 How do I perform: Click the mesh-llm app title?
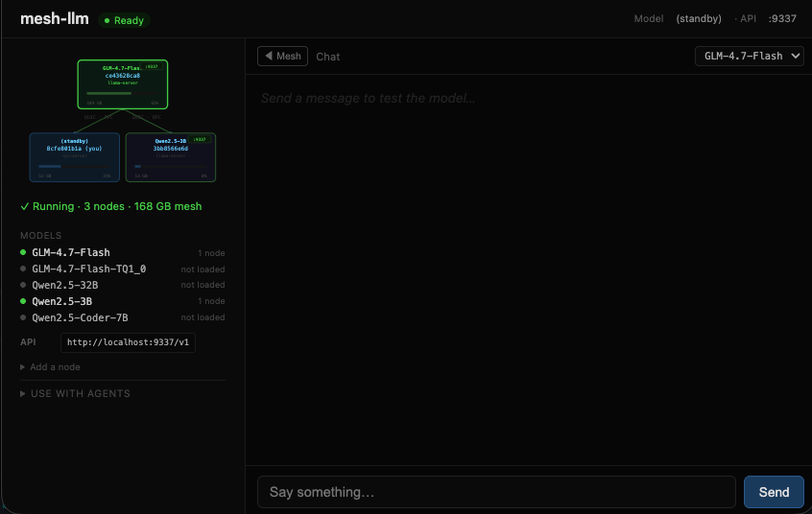point(55,19)
